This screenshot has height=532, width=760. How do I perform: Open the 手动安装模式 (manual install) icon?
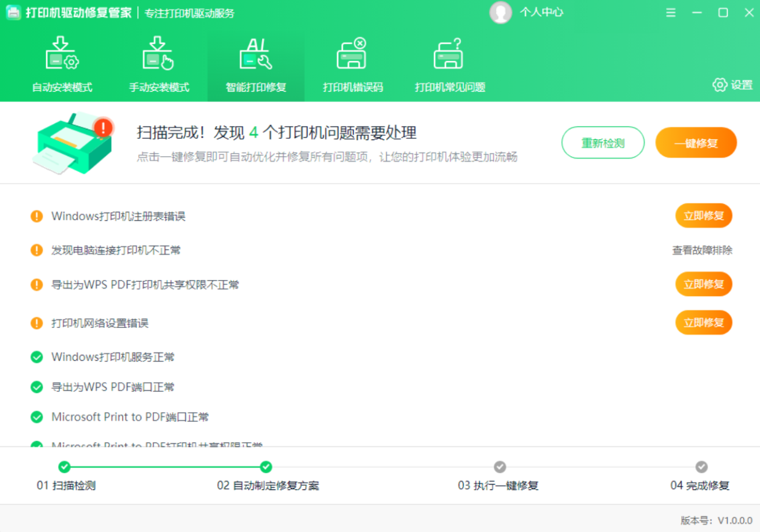[158, 54]
